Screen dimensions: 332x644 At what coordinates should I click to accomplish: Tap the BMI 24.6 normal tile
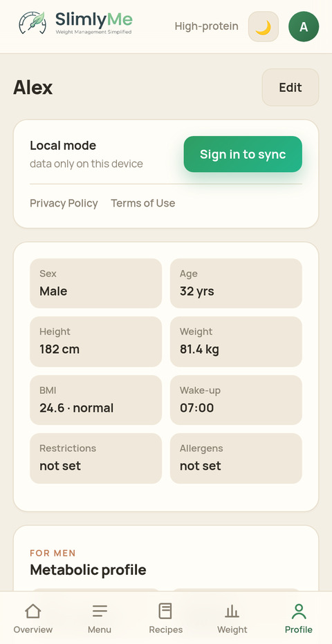[x=95, y=400]
